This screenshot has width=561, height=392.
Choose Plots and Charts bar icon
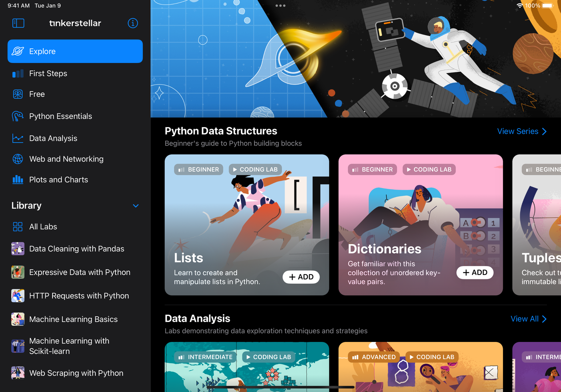18,180
